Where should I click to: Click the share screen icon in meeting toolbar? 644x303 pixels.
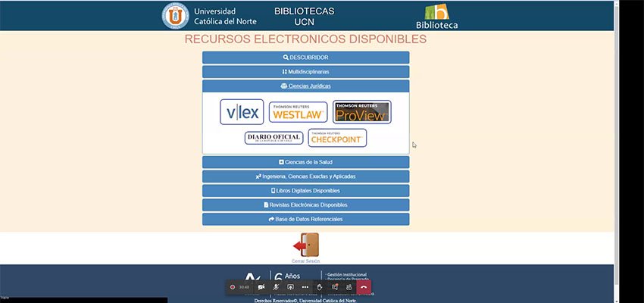(290, 287)
